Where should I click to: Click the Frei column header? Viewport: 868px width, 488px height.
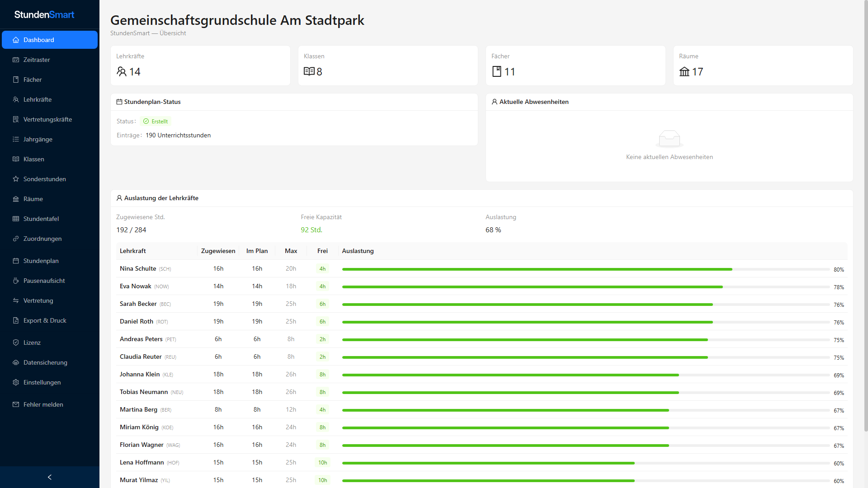pos(322,251)
